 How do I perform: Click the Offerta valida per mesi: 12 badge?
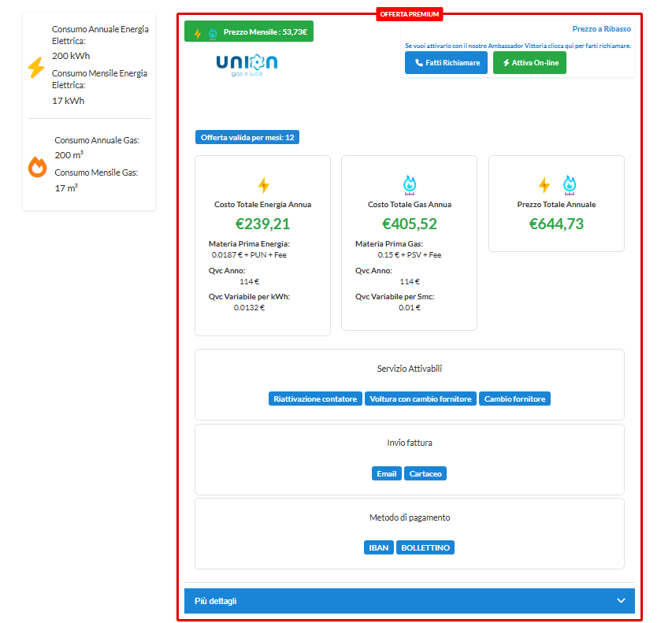coord(247,137)
